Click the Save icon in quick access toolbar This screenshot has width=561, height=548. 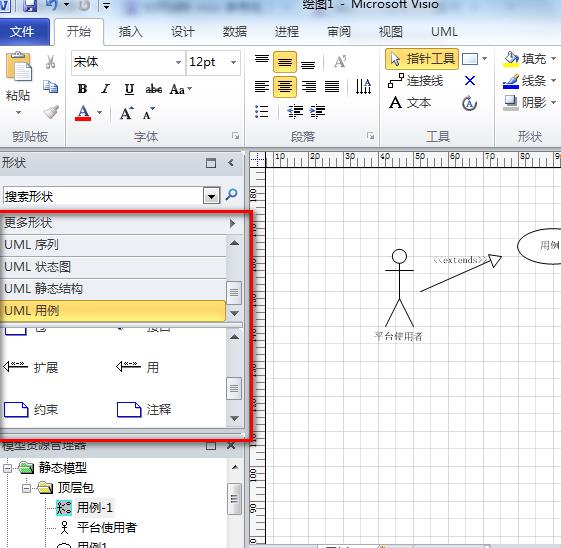tap(30, 5)
